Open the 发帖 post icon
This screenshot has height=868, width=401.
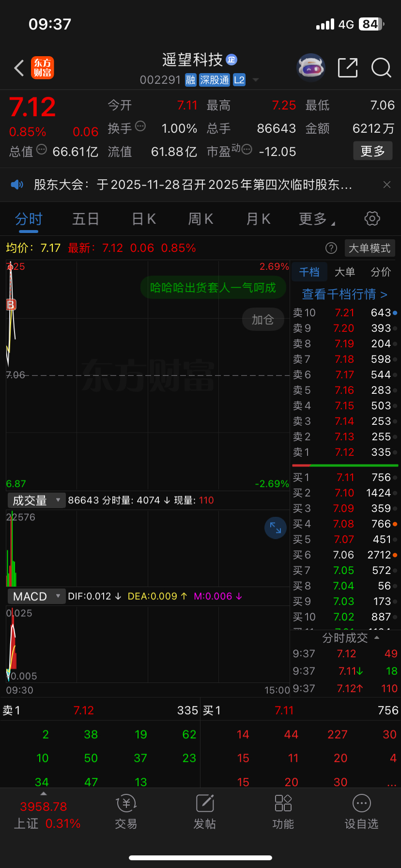point(205,812)
